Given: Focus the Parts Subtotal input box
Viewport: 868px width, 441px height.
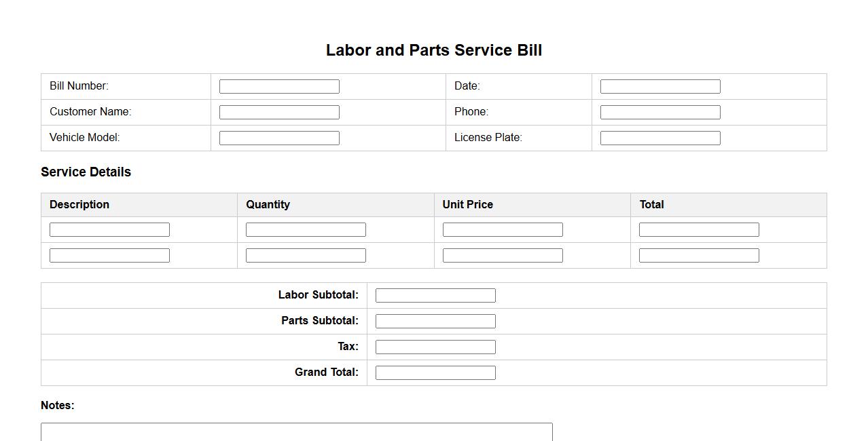Looking at the screenshot, I should (x=435, y=321).
